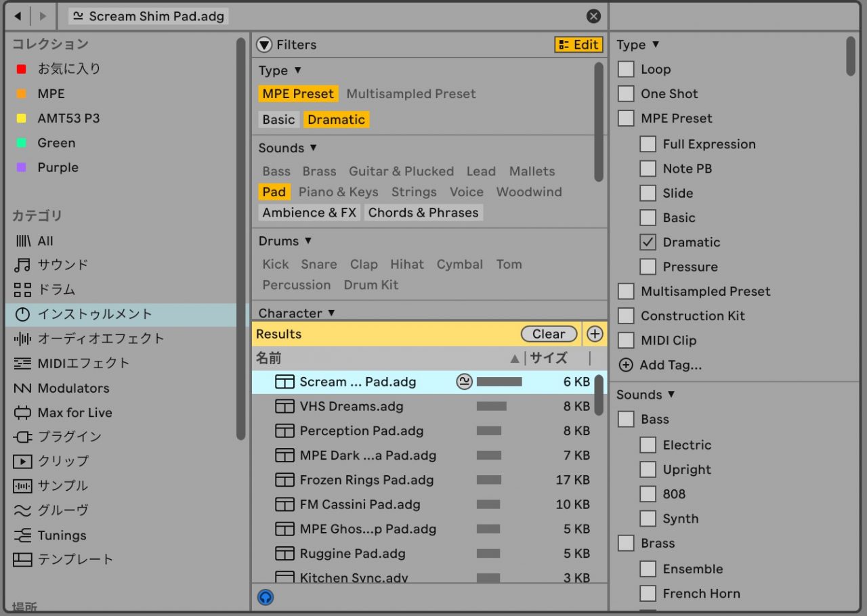Screen dimensions: 867x616
Task: Deselect the MPE Preset filter tag
Action: click(298, 93)
